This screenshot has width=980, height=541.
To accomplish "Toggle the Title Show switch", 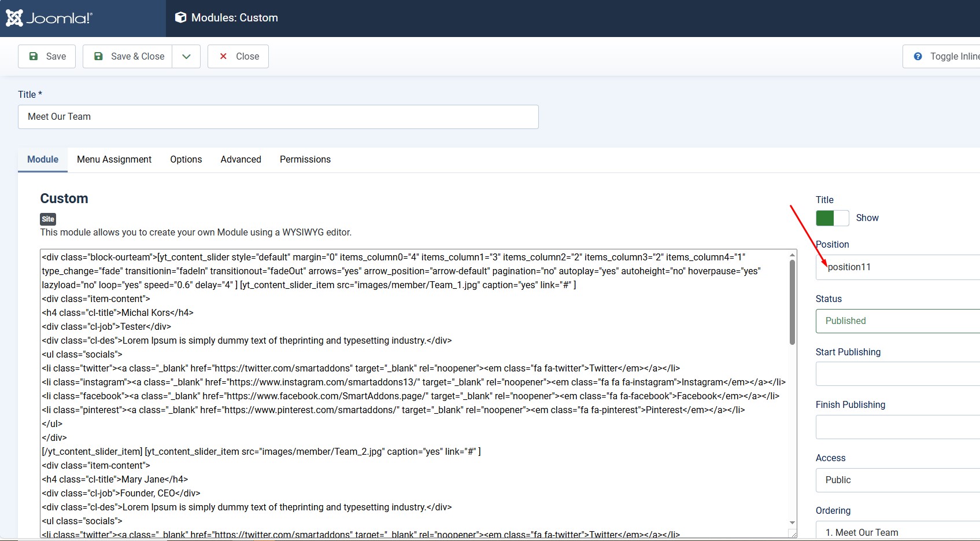I will pos(832,218).
